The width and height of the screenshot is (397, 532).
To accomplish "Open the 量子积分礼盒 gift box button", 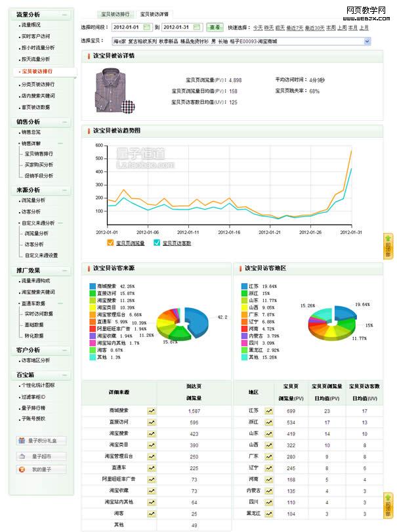I will coord(41,441).
